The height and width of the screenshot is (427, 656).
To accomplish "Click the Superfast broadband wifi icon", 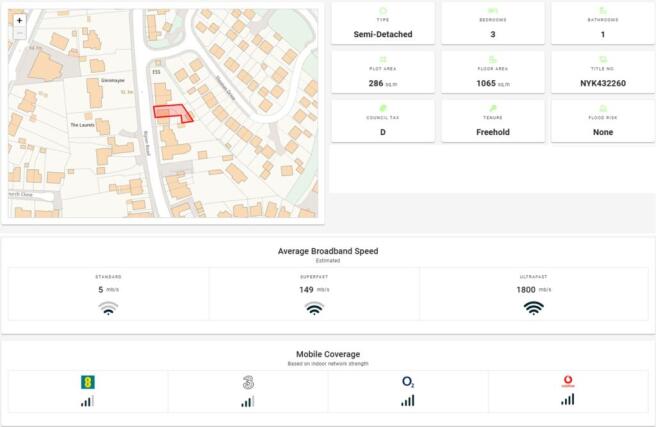I will pyautogui.click(x=314, y=309).
